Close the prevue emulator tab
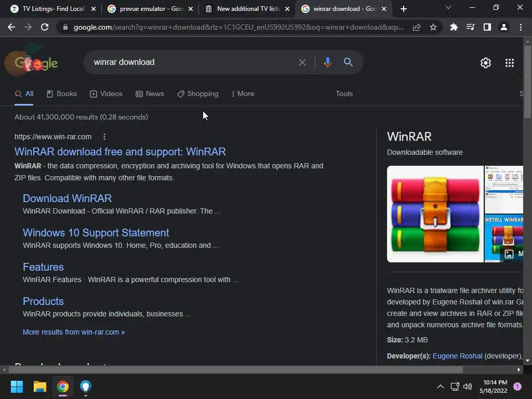Viewport: 532px width, 399px height. tap(190, 9)
